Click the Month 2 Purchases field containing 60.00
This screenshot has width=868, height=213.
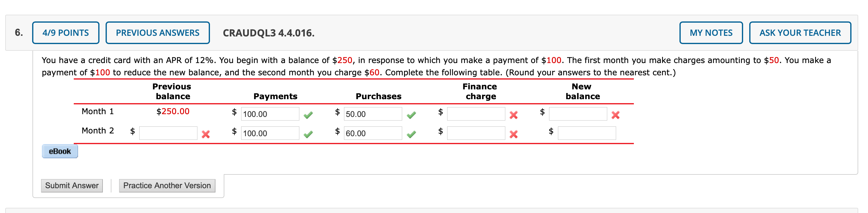[x=373, y=133]
